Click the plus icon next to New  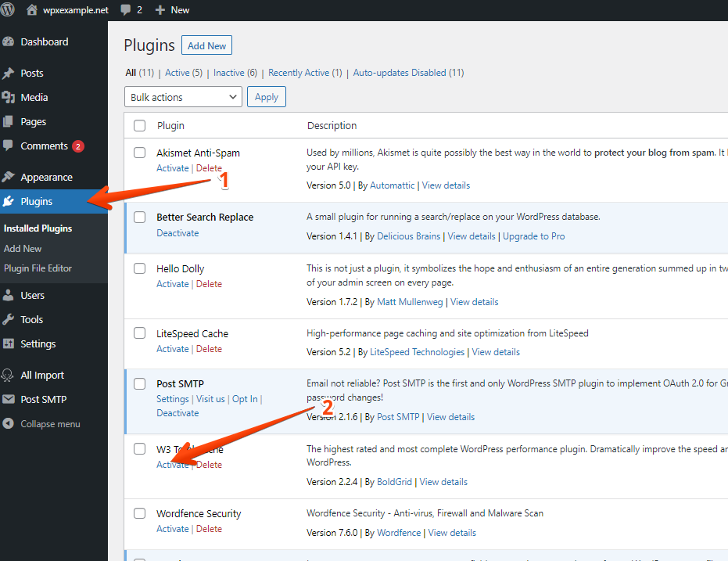click(x=160, y=9)
